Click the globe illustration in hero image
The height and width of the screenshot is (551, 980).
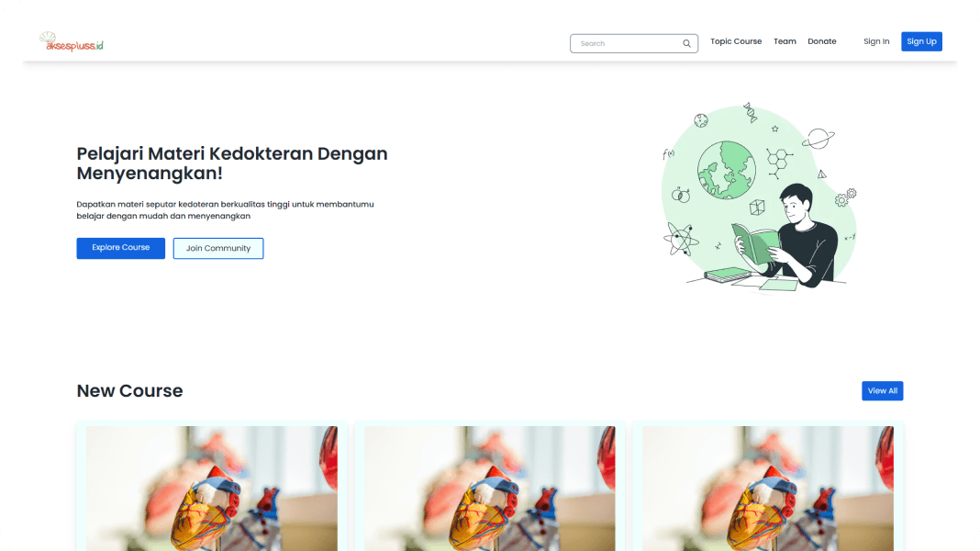(726, 170)
